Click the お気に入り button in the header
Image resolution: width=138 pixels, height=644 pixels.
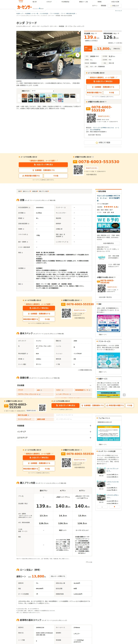tap(114, 6)
